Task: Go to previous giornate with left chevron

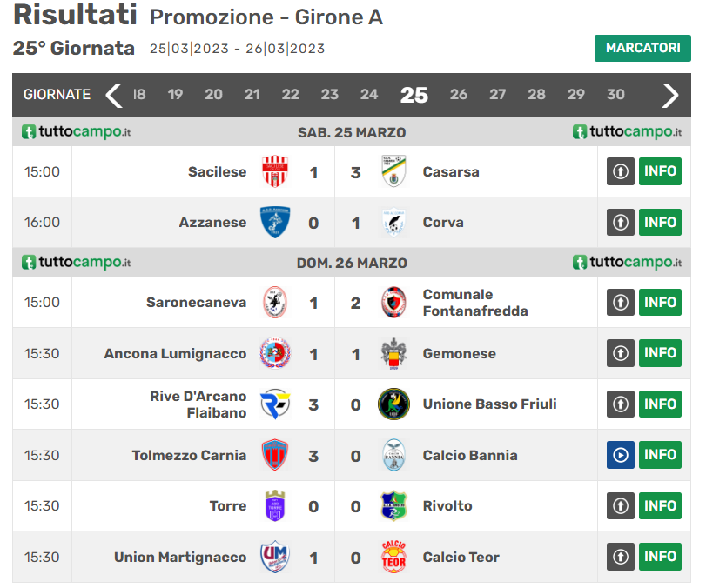Action: (x=114, y=95)
